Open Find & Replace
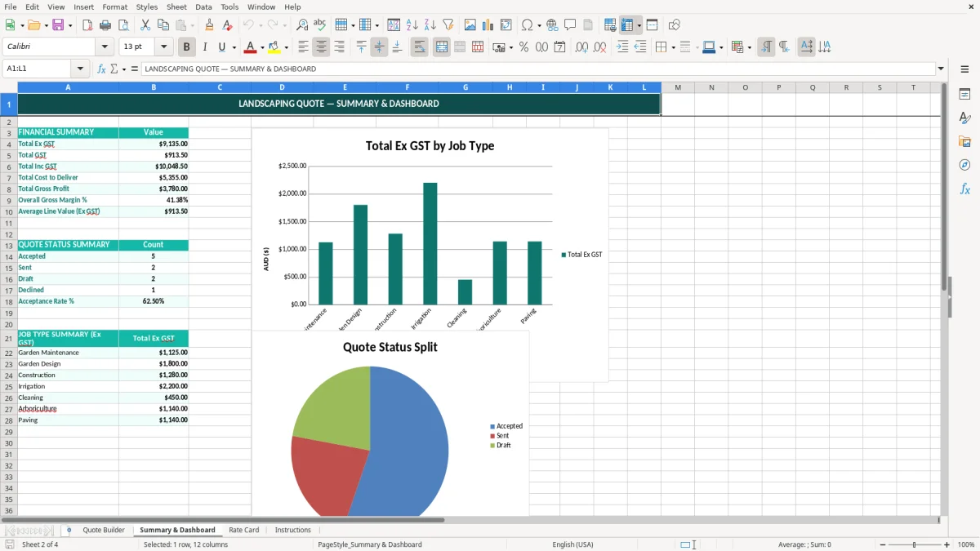Viewport: 980px width, 551px height. (302, 25)
